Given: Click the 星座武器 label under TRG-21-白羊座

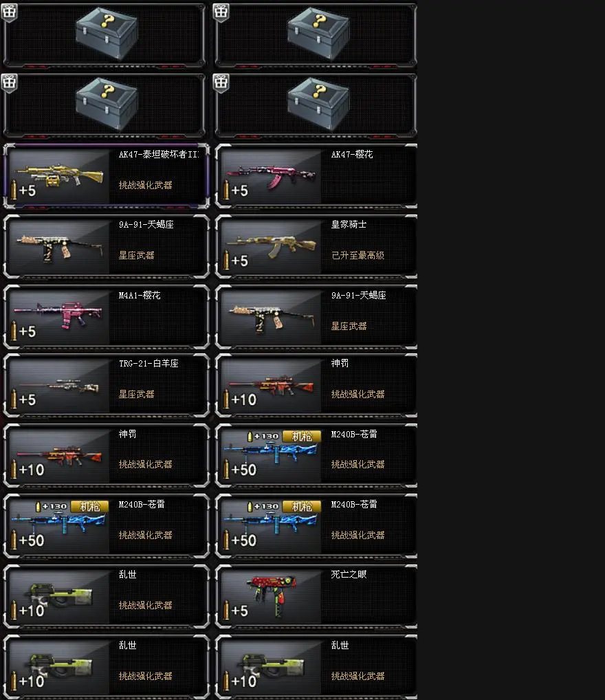Looking at the screenshot, I should coord(137,394).
